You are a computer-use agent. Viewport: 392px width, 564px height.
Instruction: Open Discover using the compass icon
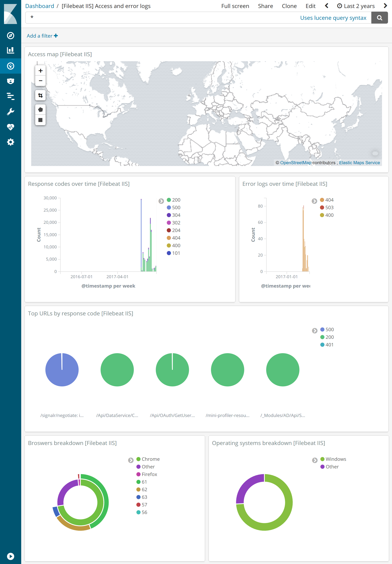[11, 36]
